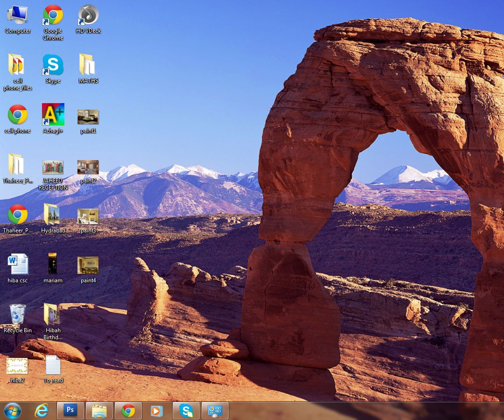Screen dimensions: 504x420
Task: Open the Hibah Birthday folder
Action: 53,314
